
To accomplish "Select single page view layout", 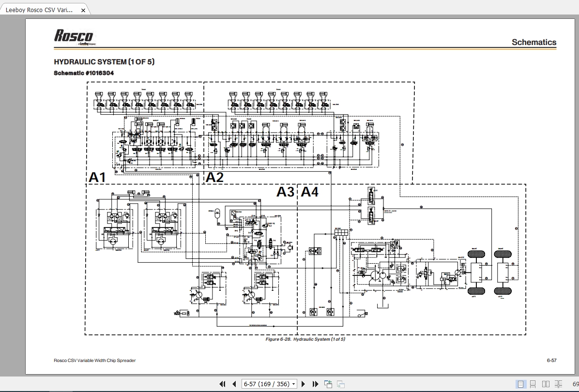I will tap(520, 384).
